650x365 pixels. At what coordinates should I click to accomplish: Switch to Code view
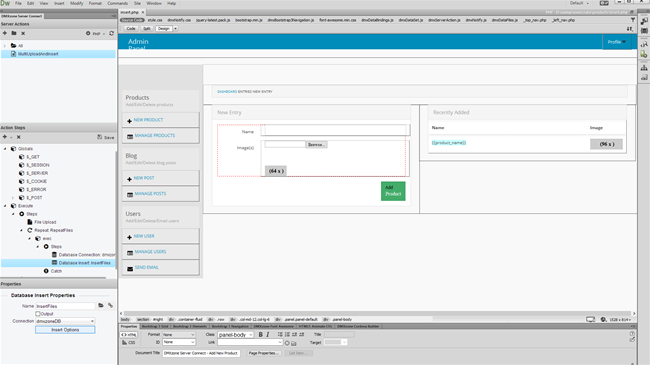pyautogui.click(x=131, y=29)
